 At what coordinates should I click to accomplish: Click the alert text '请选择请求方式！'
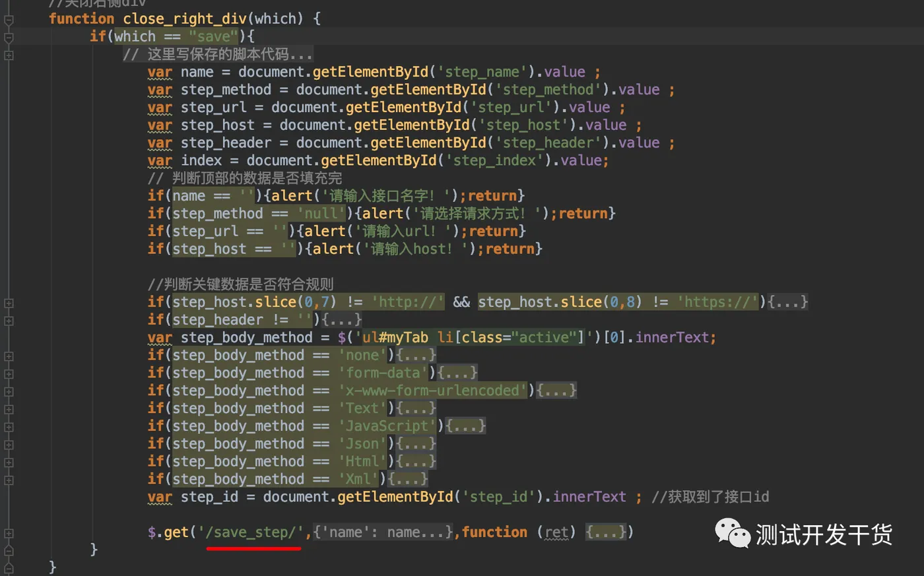477,214
